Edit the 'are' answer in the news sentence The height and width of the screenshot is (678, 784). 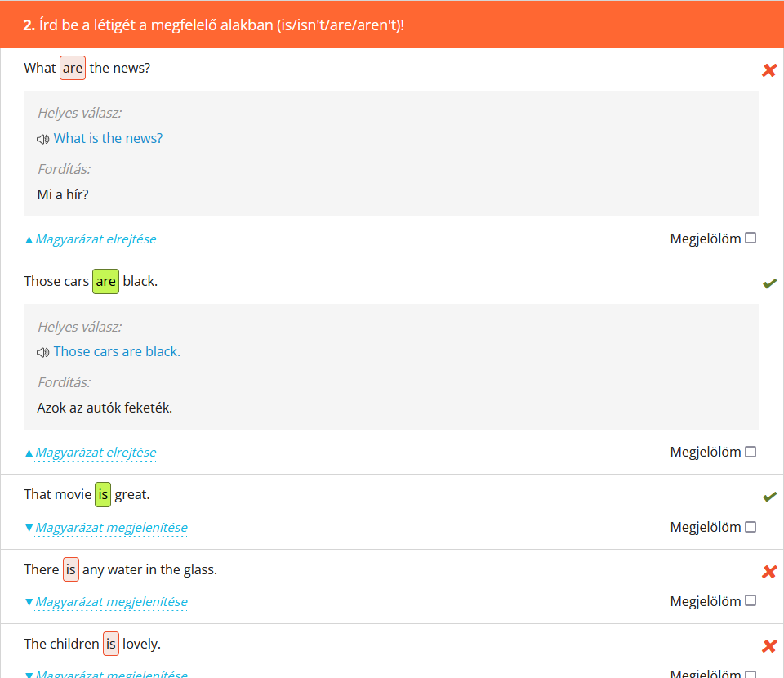tap(73, 69)
